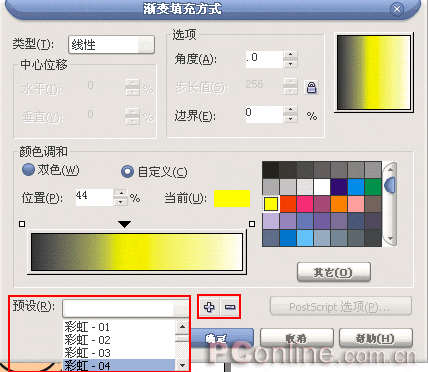
Task: Pick the orange swatch in the palette
Action: click(x=339, y=204)
